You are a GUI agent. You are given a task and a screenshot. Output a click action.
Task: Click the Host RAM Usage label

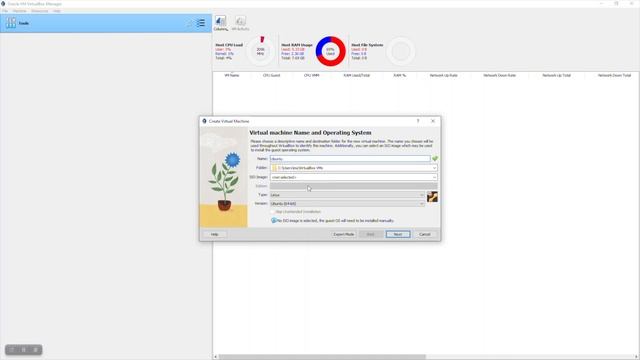297,45
